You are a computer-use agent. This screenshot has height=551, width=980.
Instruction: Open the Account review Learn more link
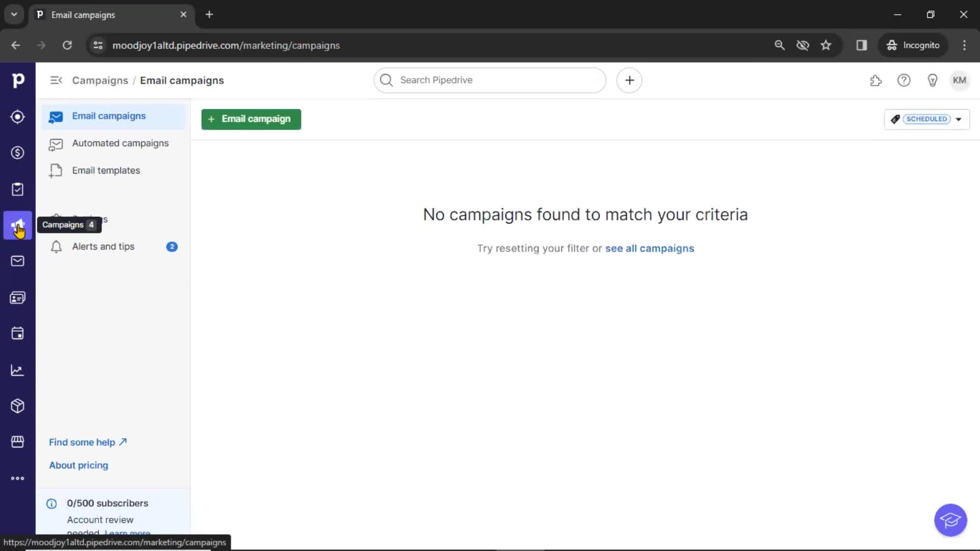(127, 533)
